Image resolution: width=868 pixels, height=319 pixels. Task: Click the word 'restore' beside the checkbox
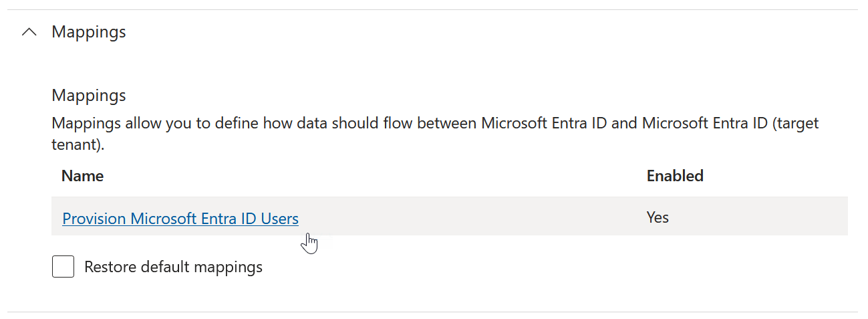click(x=109, y=268)
